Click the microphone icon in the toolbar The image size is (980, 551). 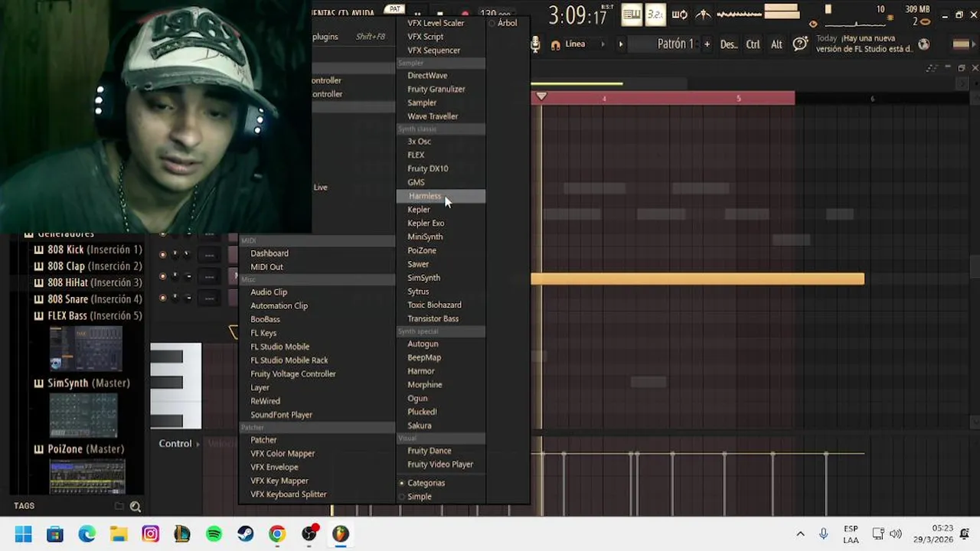point(536,44)
